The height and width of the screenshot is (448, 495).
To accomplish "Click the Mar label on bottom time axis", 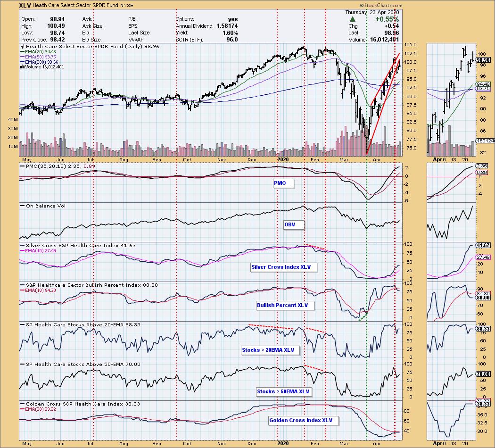I will coord(344,444).
